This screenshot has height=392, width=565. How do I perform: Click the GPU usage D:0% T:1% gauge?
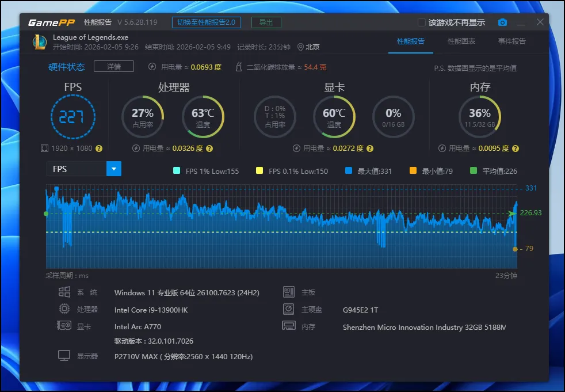[275, 117]
